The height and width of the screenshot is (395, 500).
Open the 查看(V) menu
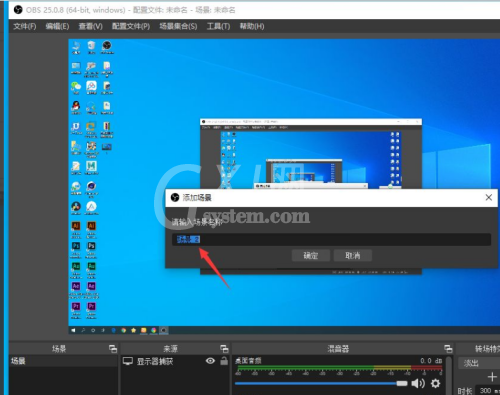click(90, 26)
